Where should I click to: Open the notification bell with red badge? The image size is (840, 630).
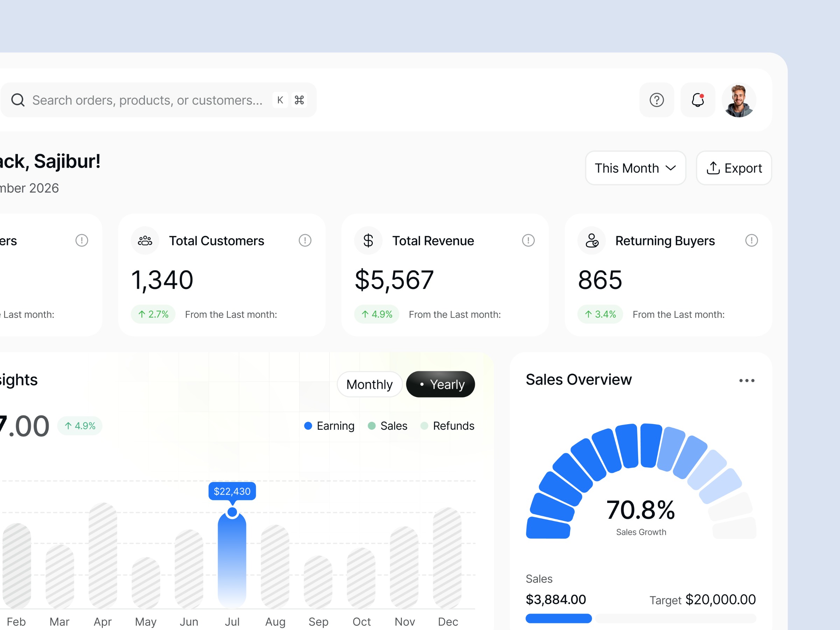tap(698, 100)
